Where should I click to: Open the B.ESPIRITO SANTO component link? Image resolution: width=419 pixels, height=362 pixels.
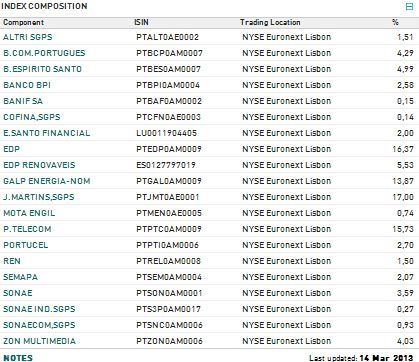point(42,69)
